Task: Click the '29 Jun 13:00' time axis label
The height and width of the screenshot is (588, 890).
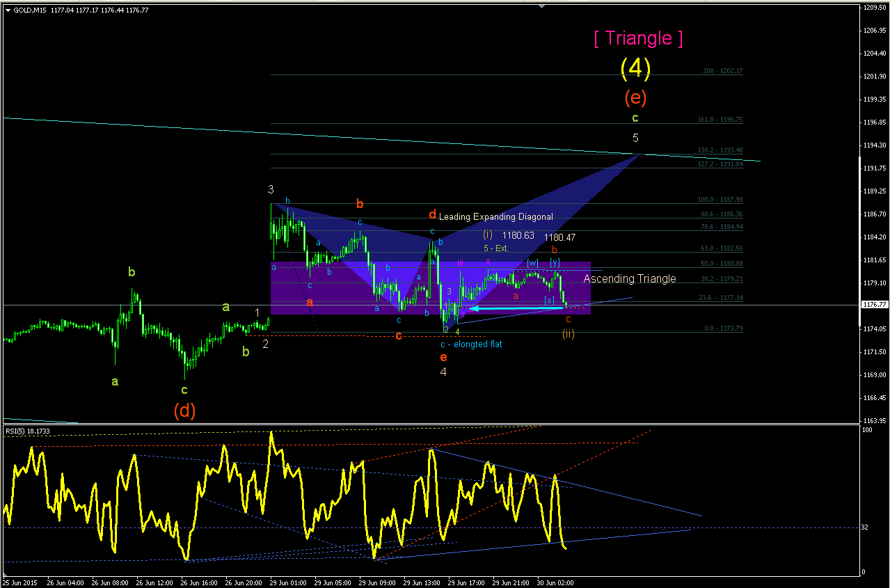Action: [x=423, y=582]
